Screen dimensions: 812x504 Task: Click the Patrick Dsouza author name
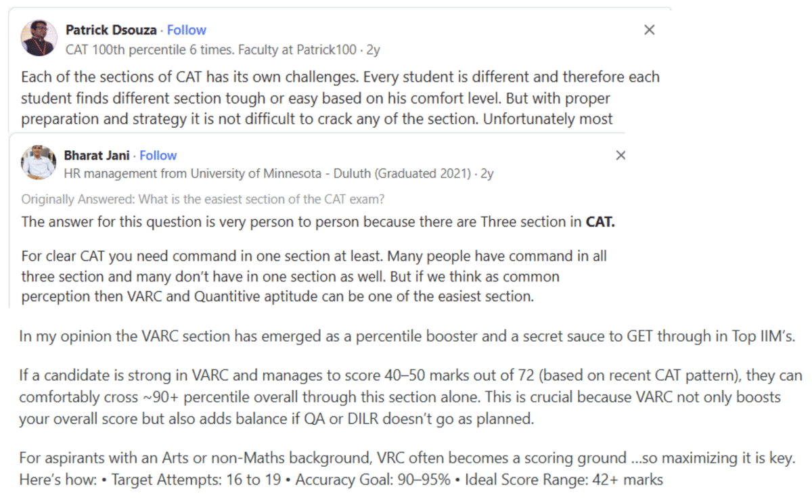[111, 30]
